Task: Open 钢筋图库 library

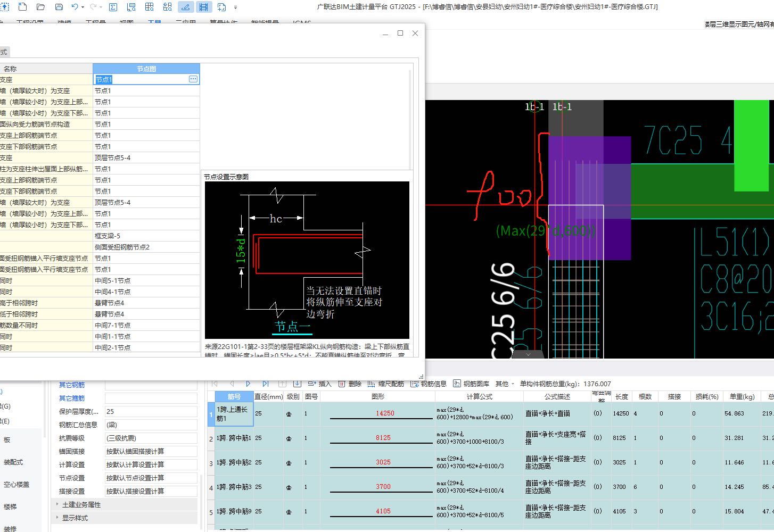Action: (471, 384)
